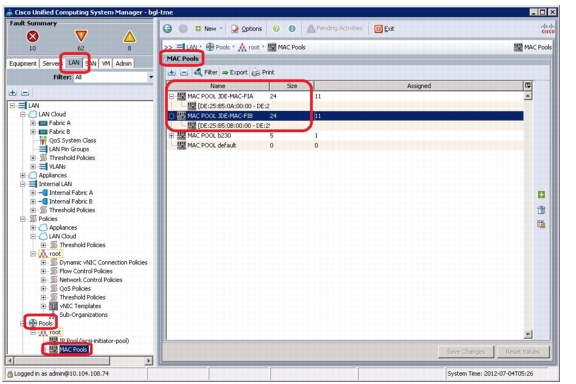Select QoS System Class item

pos(72,140)
